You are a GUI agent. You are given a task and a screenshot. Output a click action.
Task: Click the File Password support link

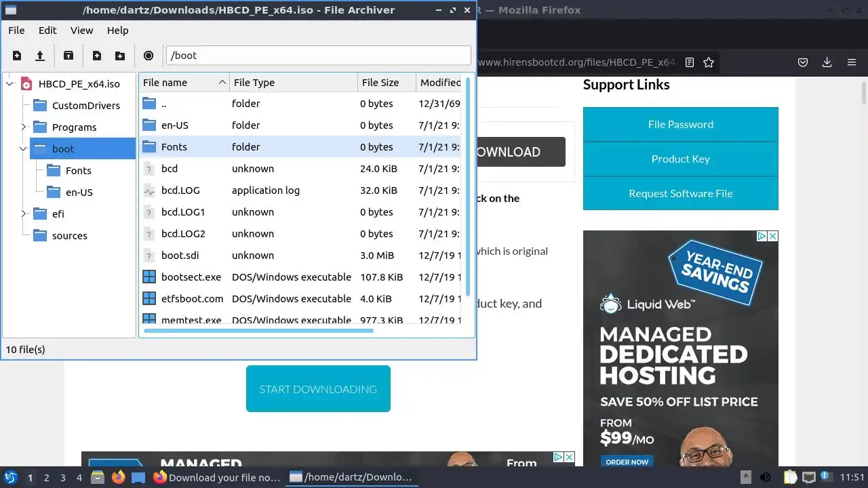click(x=681, y=124)
